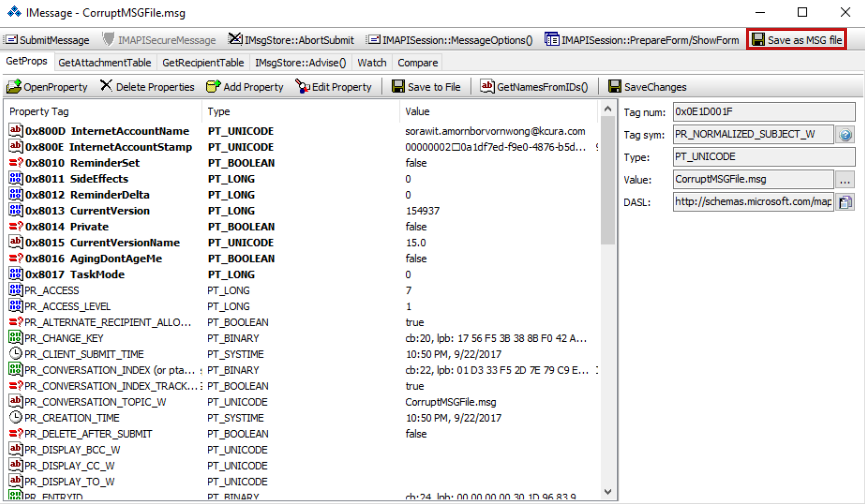Click the Tag num input field
The image size is (865, 504).
[x=763, y=111]
